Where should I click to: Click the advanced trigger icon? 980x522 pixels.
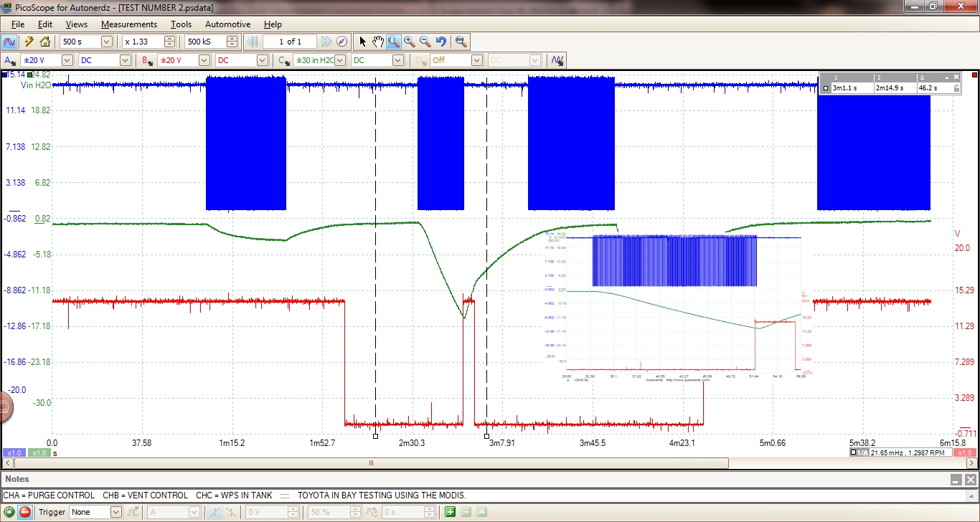[x=133, y=512]
